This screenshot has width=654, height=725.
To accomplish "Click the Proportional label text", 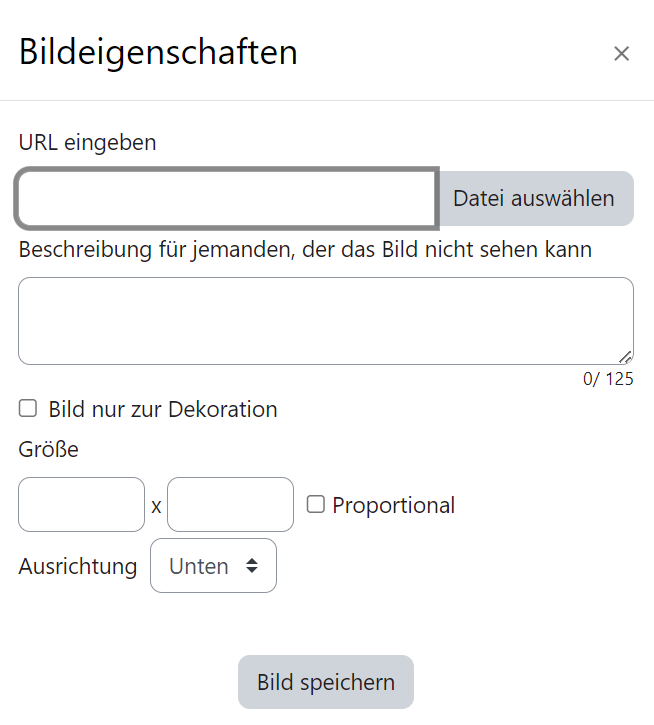I will tap(394, 506).
